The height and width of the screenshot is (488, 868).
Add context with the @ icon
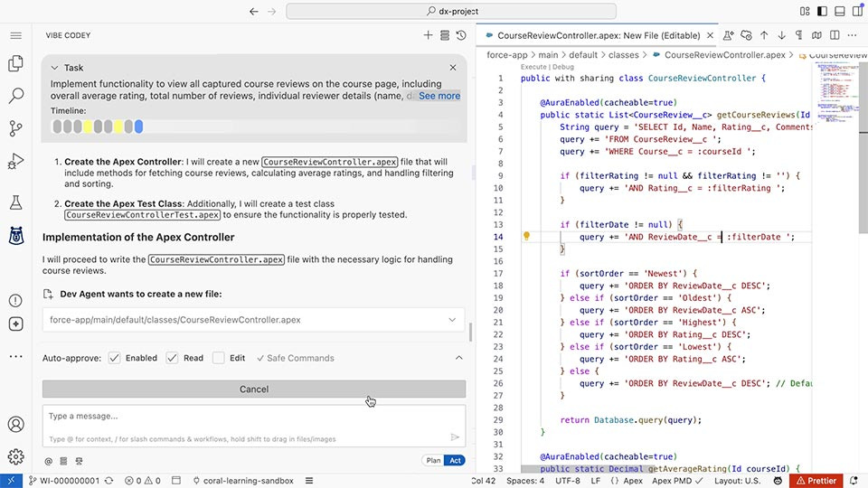click(x=49, y=461)
